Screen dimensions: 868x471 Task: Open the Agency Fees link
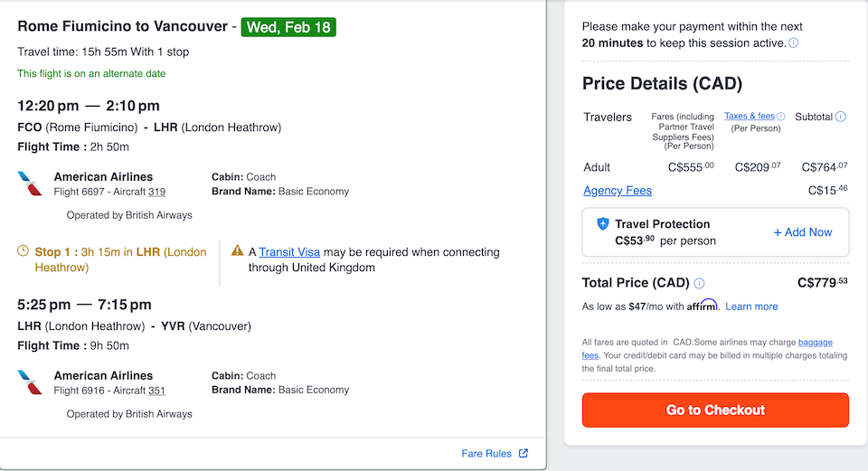618,191
